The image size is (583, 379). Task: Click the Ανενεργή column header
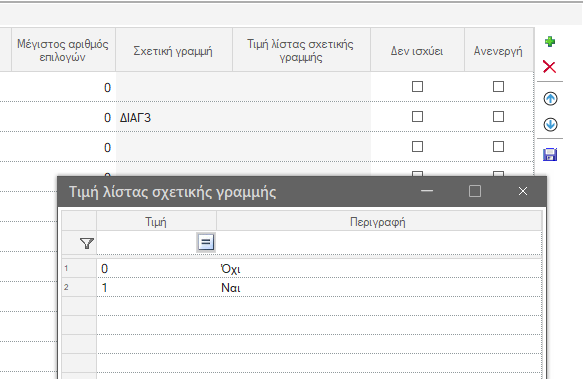click(499, 50)
